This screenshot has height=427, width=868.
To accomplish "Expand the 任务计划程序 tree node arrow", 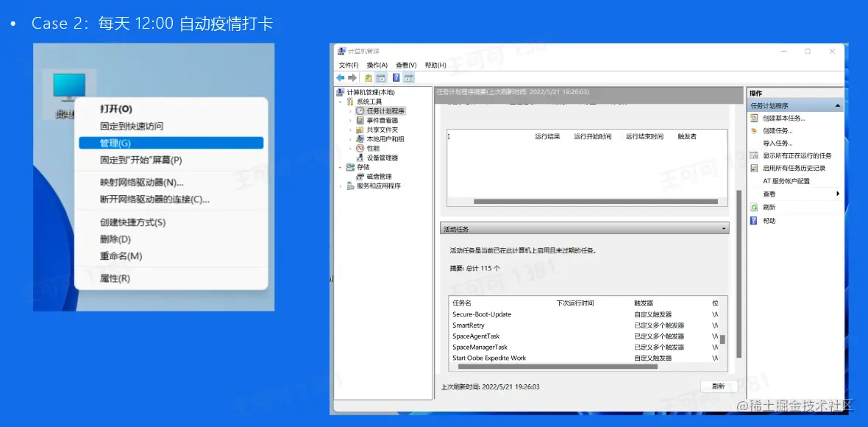I will (350, 111).
